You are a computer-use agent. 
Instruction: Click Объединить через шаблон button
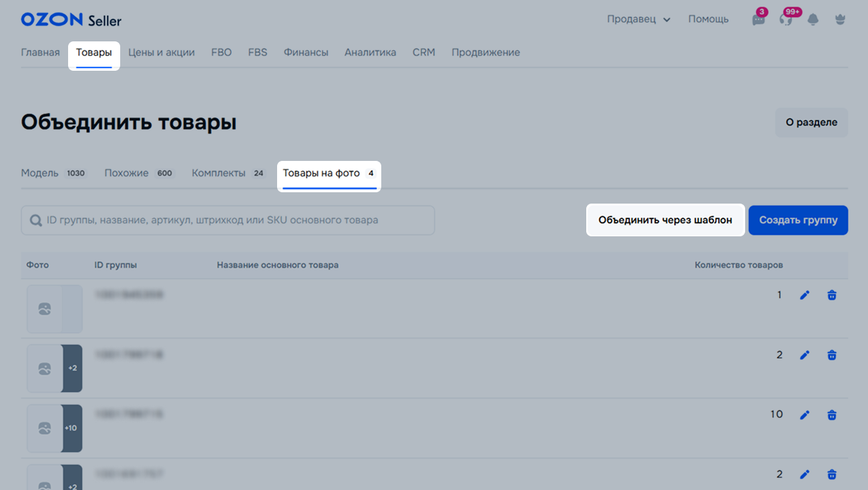[x=665, y=220]
